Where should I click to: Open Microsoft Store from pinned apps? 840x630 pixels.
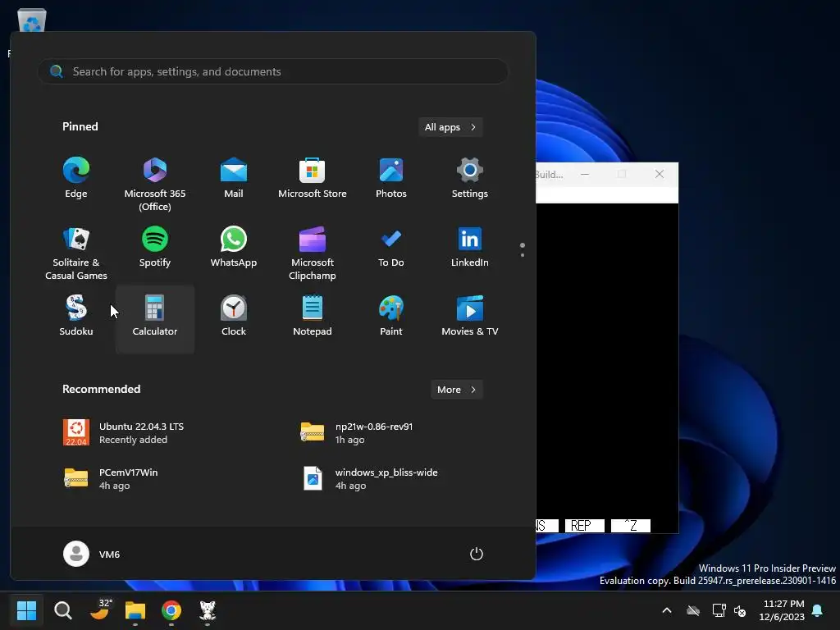click(x=313, y=180)
